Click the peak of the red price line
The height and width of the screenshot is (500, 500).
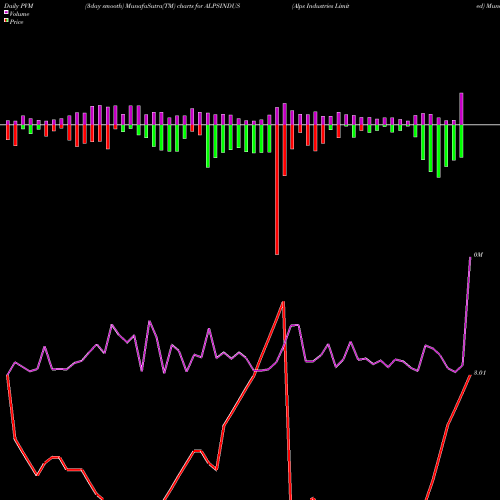(x=283, y=302)
